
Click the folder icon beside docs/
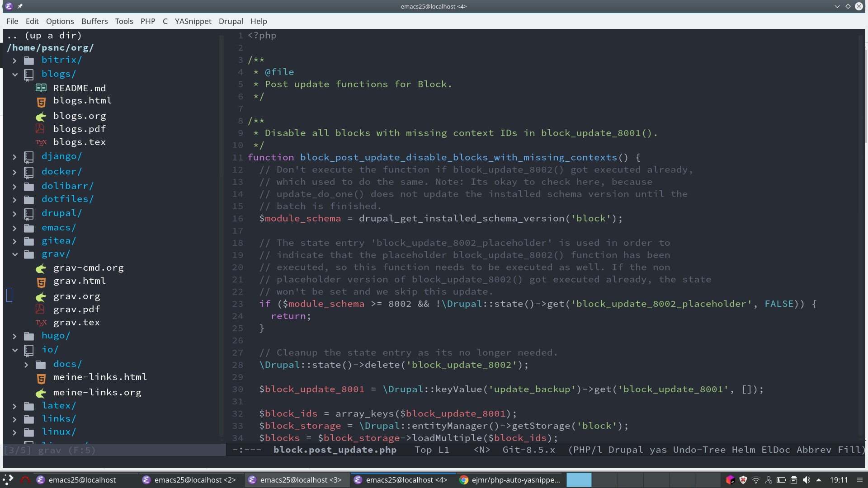click(x=41, y=365)
